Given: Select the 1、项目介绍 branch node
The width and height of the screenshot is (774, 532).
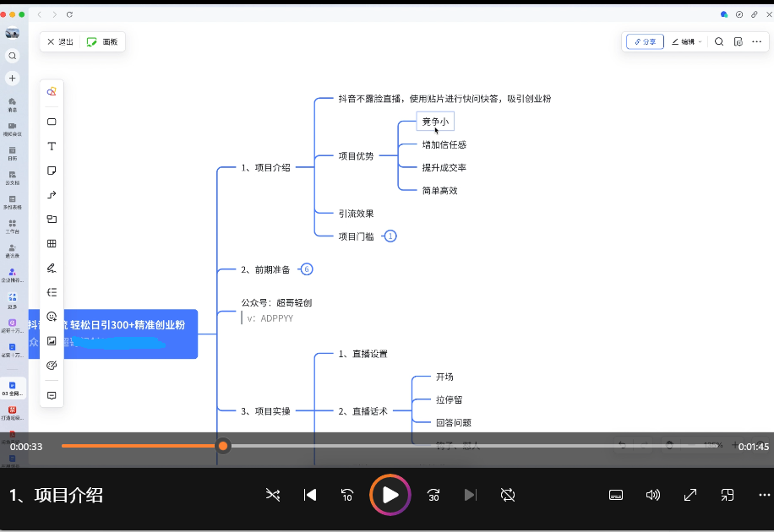Looking at the screenshot, I should click(265, 168).
